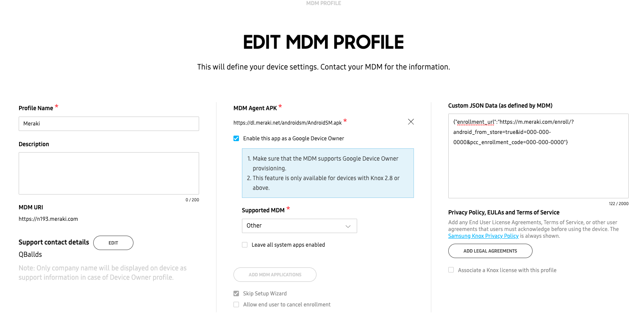Screen dimensions: 644x317
Task: Toggle the Skip Setup Wizard checkbox
Action: pos(236,294)
